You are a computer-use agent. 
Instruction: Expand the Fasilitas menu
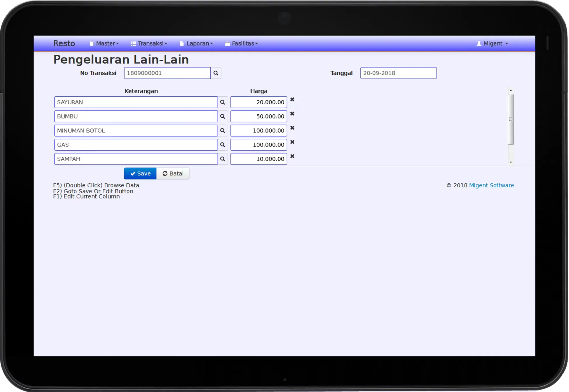[242, 43]
